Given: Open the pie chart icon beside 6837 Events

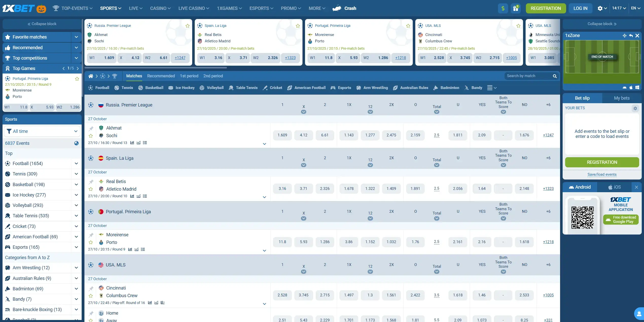Looking at the screenshot, I should tap(76, 143).
